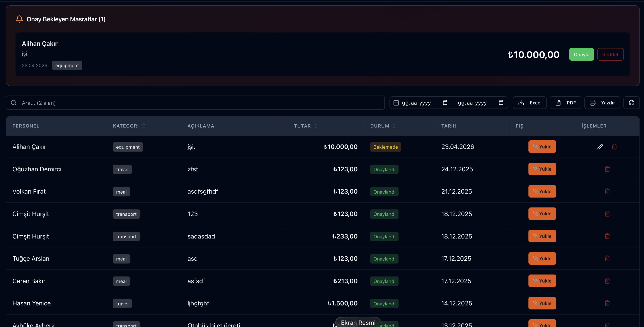Export table using the PDF button
Viewport: 644px width, 327px height.
point(565,103)
